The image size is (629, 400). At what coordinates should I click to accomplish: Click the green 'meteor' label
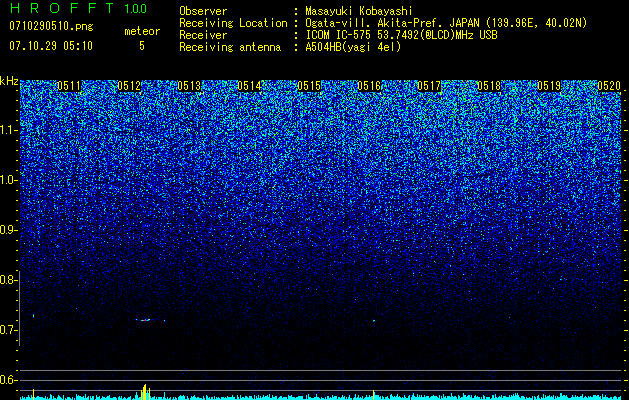(142, 31)
